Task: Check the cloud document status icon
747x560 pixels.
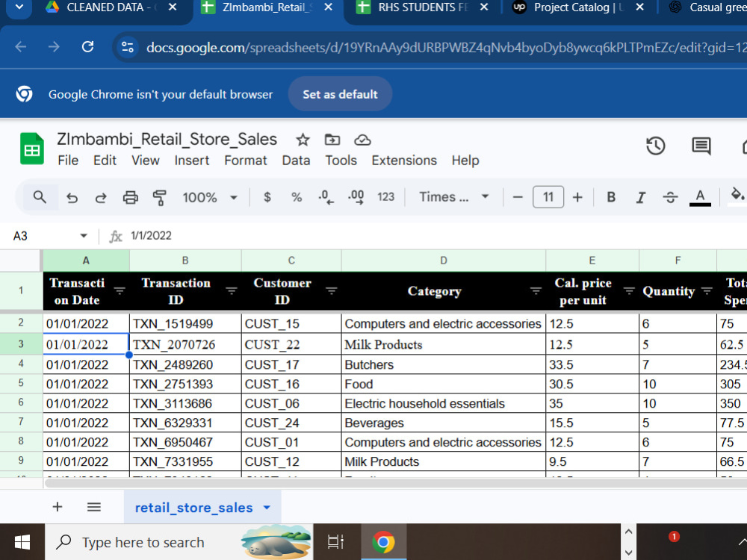Action: point(362,140)
